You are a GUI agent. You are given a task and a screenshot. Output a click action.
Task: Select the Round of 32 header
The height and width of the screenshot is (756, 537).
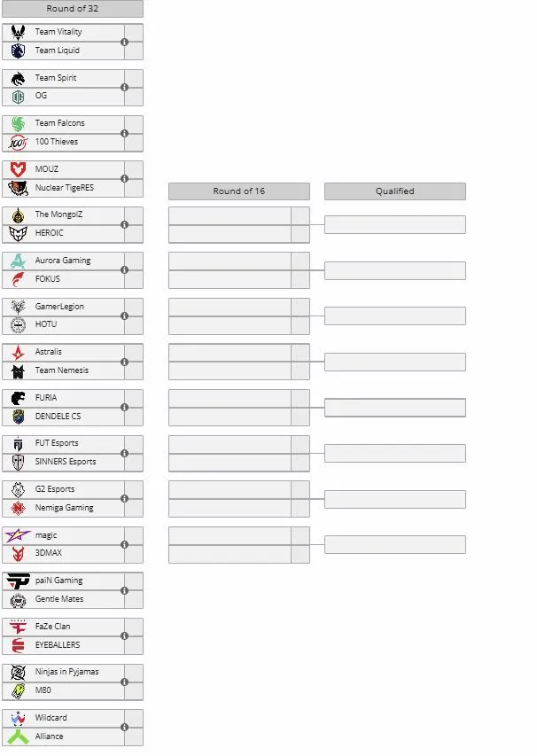(x=73, y=9)
